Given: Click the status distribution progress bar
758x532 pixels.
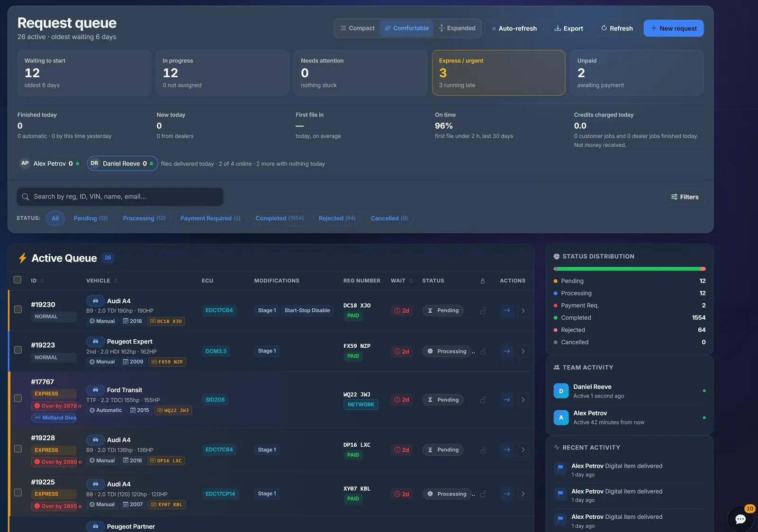Looking at the screenshot, I should tap(630, 269).
